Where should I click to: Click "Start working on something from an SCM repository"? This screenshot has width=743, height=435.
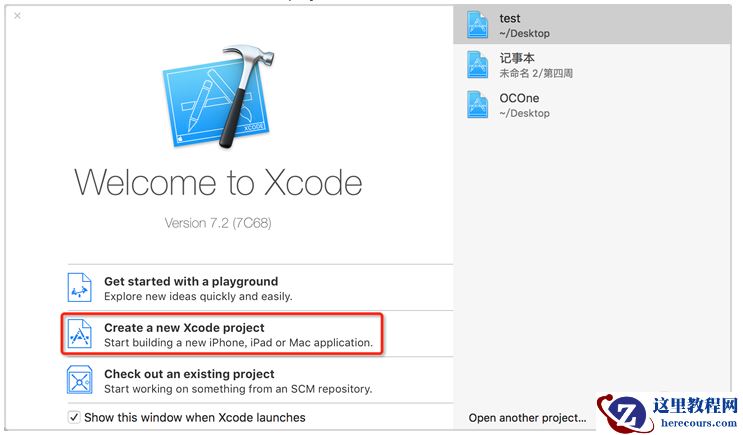(238, 389)
